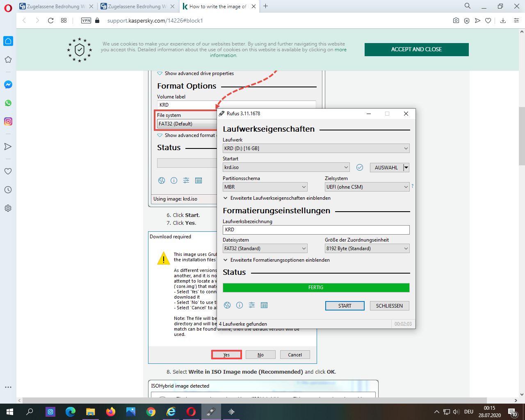
Task: Toggle the VPN badge in address bar
Action: click(x=86, y=21)
